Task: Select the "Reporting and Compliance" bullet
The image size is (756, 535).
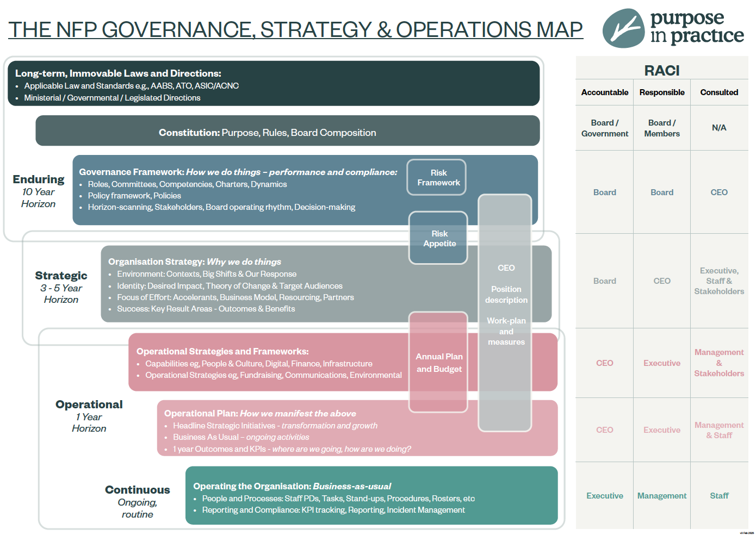Action: [x=333, y=510]
